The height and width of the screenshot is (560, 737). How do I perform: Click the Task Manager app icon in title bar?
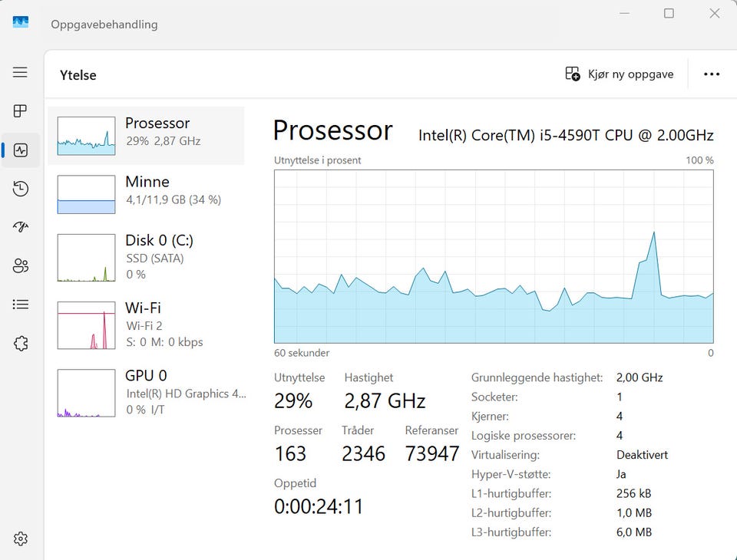point(20,21)
